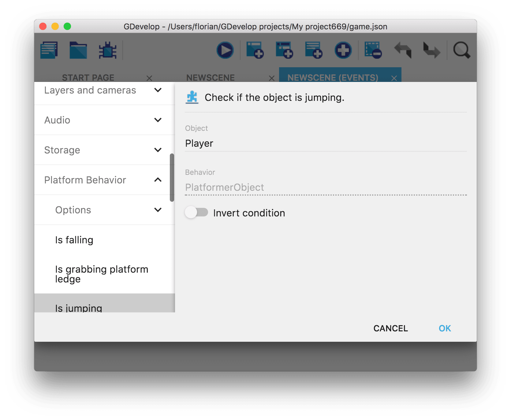
Task: Close the NEWSCENE (EVENTS) tab
Action: (x=394, y=78)
